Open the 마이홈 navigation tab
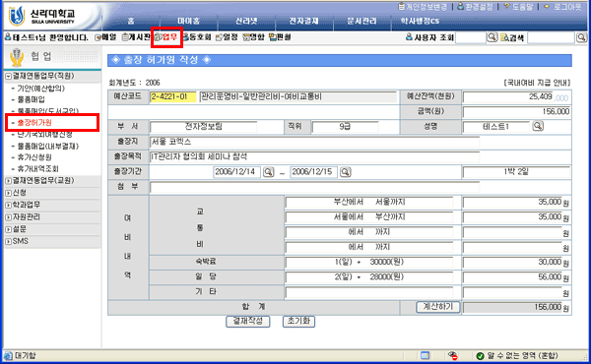 [188, 21]
